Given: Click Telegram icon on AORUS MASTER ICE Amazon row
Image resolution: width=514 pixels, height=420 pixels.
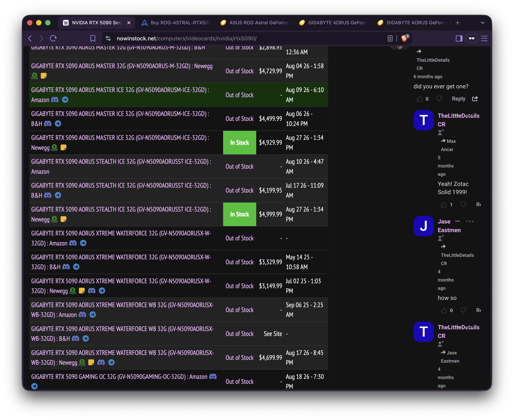Looking at the screenshot, I should (65, 100).
